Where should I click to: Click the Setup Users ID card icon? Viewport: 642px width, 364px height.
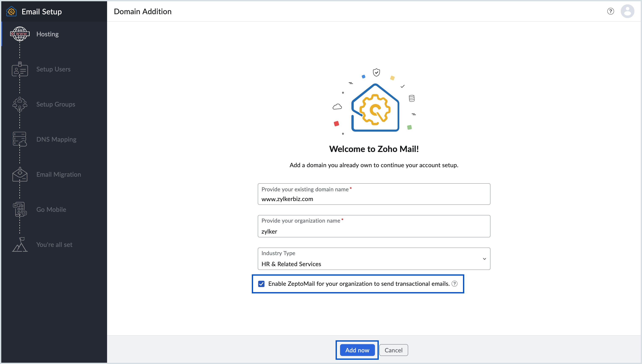point(20,69)
